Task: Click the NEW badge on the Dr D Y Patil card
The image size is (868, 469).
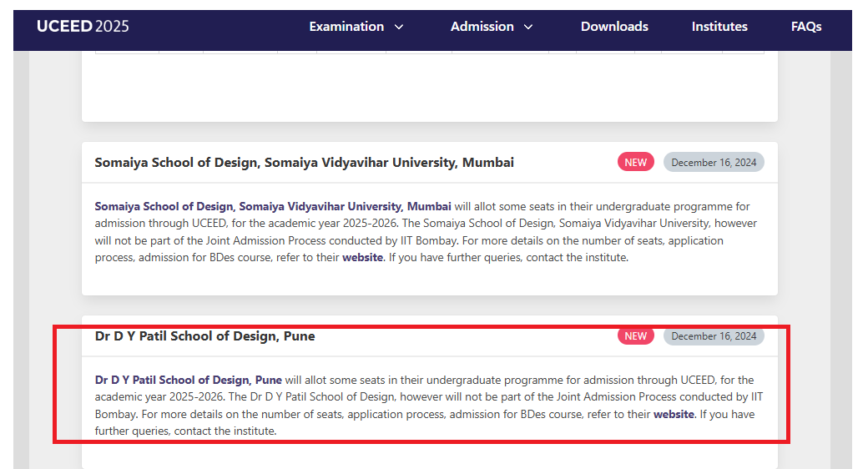Action: click(635, 336)
